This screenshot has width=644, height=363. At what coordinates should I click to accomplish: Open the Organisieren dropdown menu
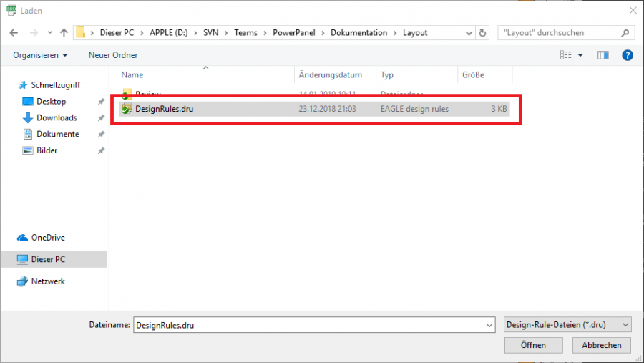coord(40,55)
